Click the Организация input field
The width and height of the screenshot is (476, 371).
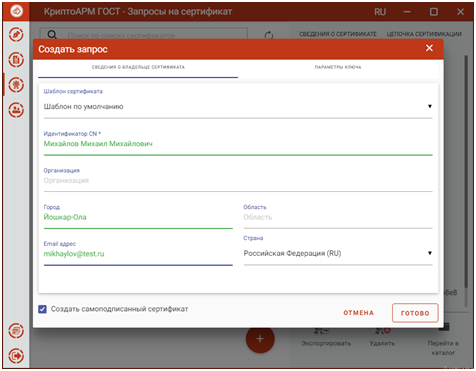pos(238,181)
